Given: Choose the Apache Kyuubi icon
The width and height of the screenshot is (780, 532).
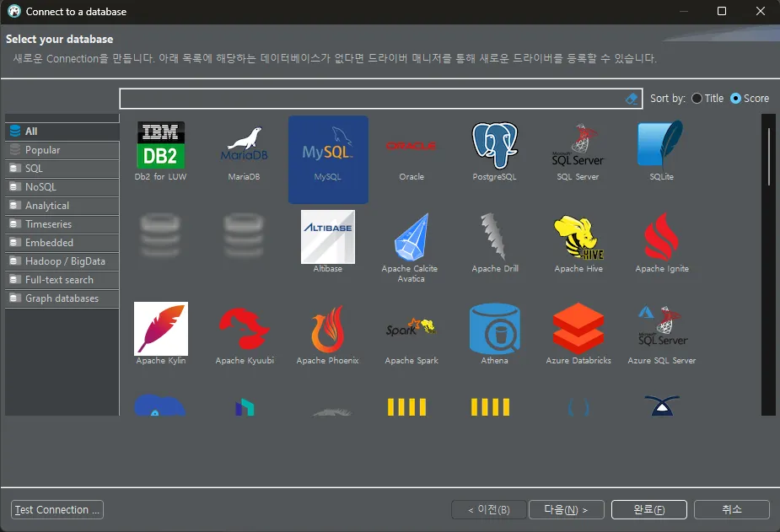Looking at the screenshot, I should click(245, 335).
